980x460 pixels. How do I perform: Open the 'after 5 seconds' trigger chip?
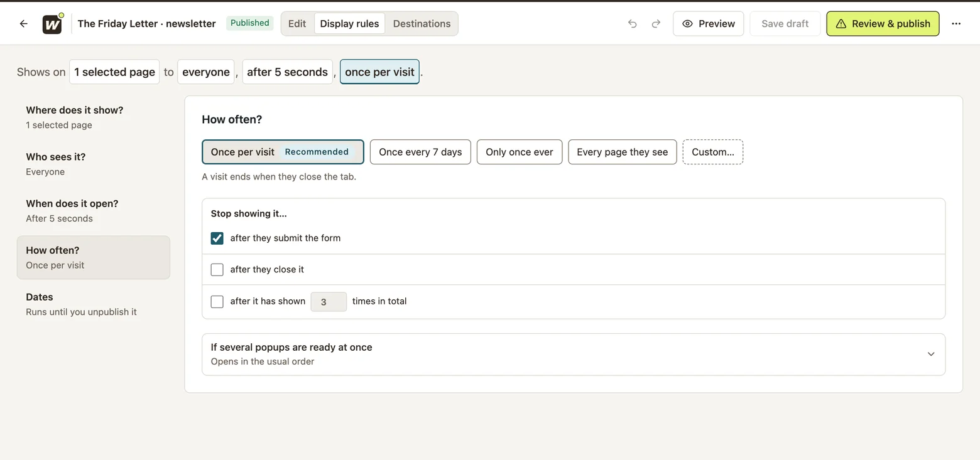(x=287, y=72)
